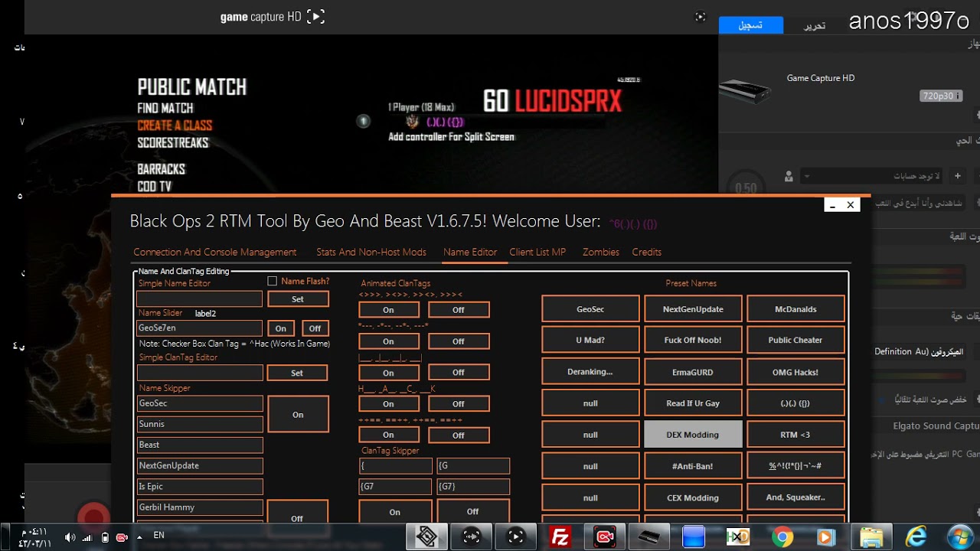This screenshot has height=551, width=980.
Task: Click the volume speaker tray icon
Action: [x=70, y=537]
